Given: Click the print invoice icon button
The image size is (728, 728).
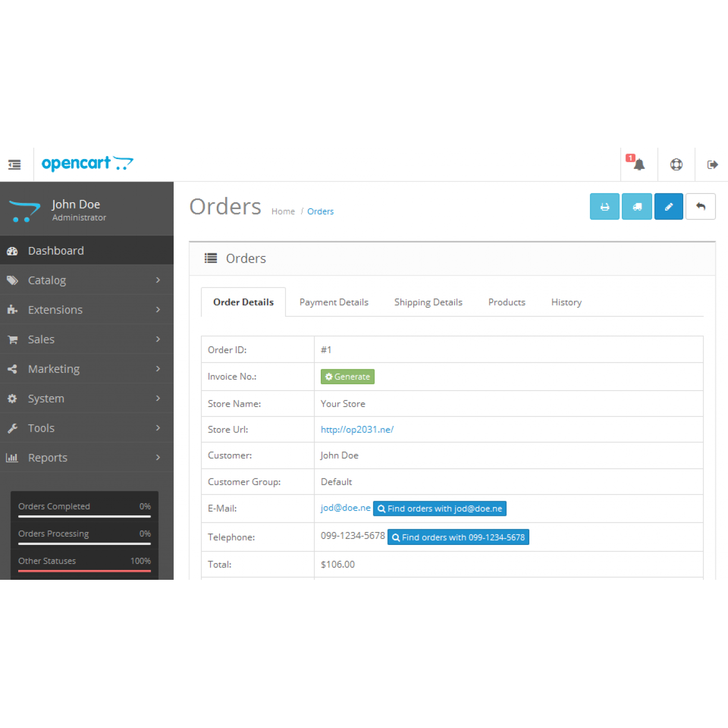Looking at the screenshot, I should [x=604, y=206].
